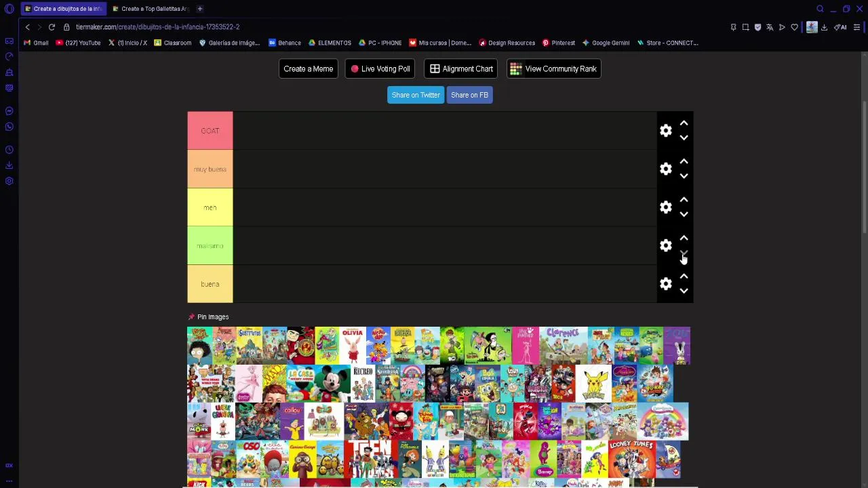The height and width of the screenshot is (488, 868).
Task: Select the yellow meh tier label
Action: pyautogui.click(x=210, y=207)
